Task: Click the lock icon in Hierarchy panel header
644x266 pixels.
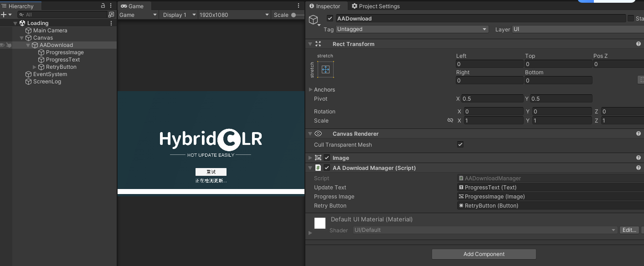Action: click(103, 6)
